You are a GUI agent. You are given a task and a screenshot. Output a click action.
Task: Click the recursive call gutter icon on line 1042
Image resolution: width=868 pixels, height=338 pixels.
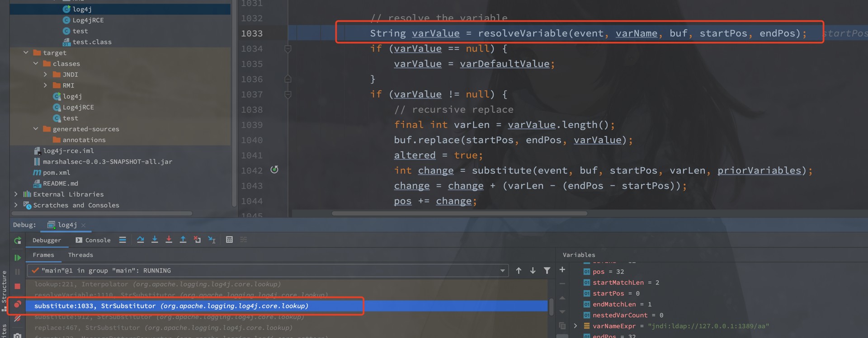tap(274, 170)
